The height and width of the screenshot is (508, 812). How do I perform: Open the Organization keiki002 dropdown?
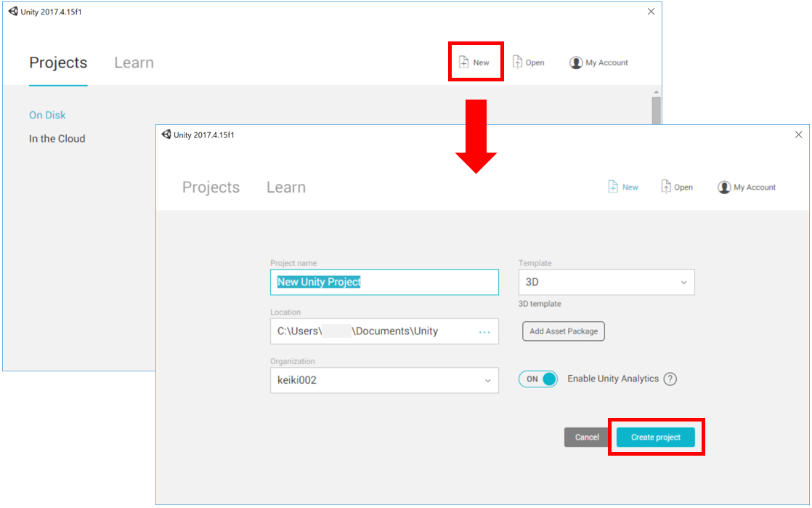point(384,380)
